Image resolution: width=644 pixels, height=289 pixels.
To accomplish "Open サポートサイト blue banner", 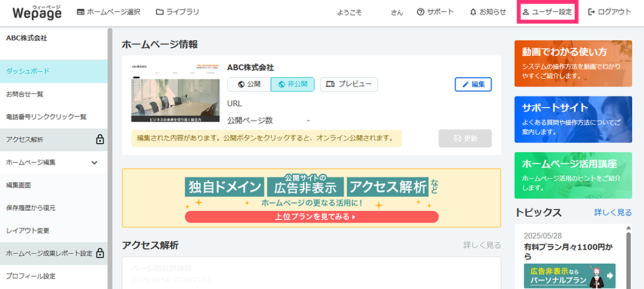I will [573, 119].
